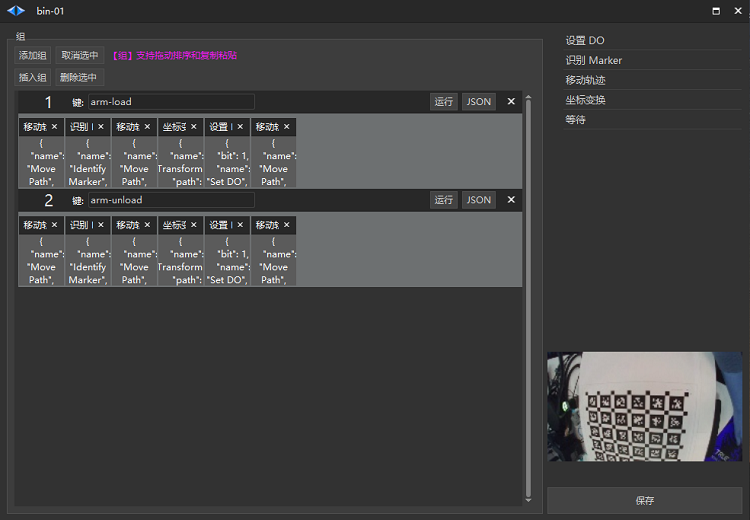The height and width of the screenshot is (520, 750).
Task: Click the 保存 save button
Action: pos(644,501)
